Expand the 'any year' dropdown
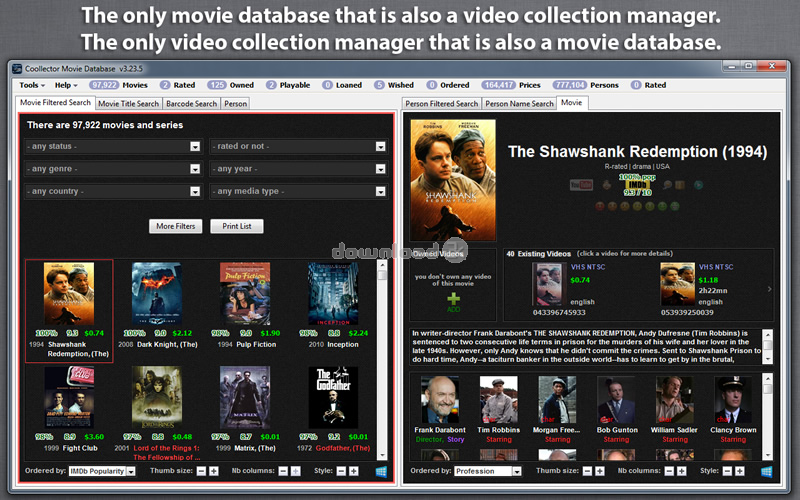This screenshot has width=800, height=500. coord(299,169)
